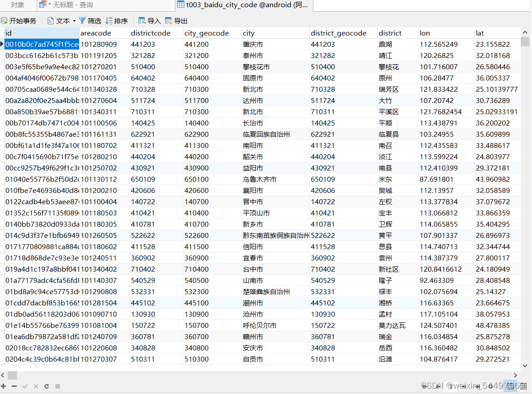
Task: Click the 筛选 filter funnel icon
Action: pos(82,21)
